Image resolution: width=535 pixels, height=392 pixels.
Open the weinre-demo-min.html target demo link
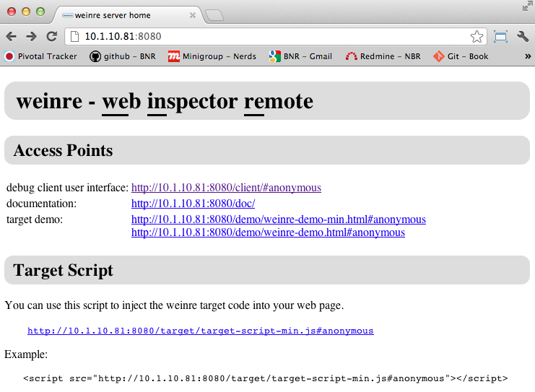tap(279, 219)
